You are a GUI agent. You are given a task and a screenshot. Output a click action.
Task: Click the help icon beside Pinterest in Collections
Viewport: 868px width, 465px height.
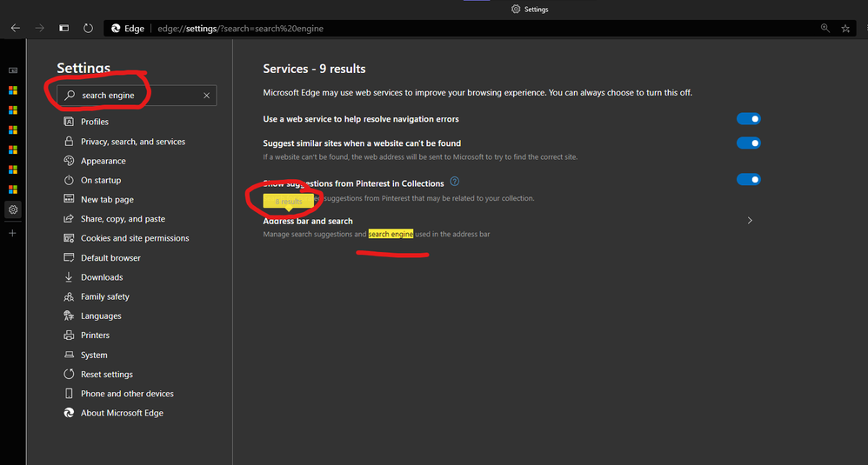(x=455, y=182)
